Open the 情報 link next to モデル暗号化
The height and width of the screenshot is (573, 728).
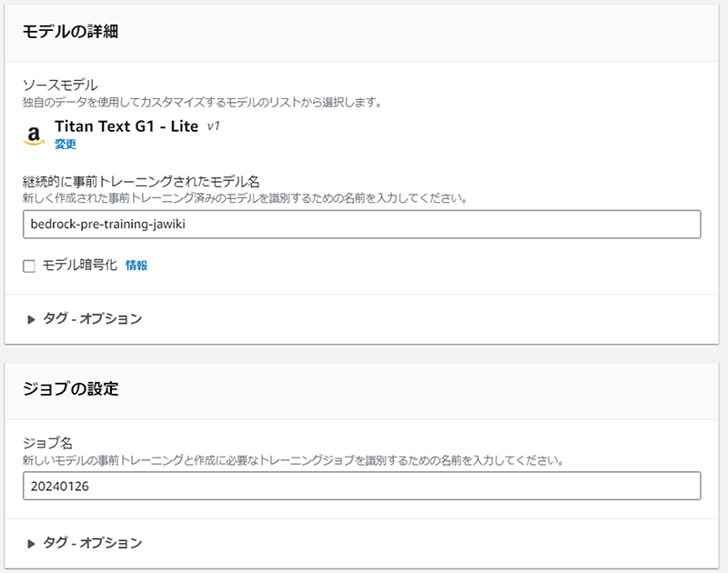(x=136, y=266)
